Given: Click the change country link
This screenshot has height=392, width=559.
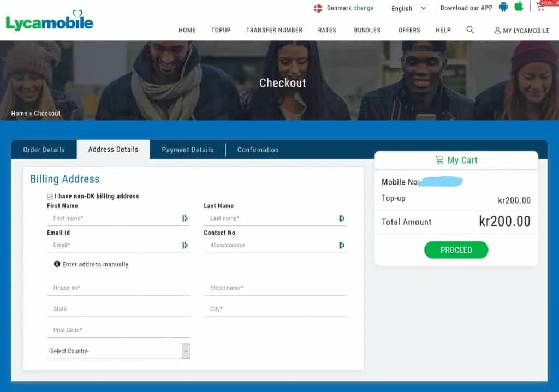Looking at the screenshot, I should (x=364, y=8).
